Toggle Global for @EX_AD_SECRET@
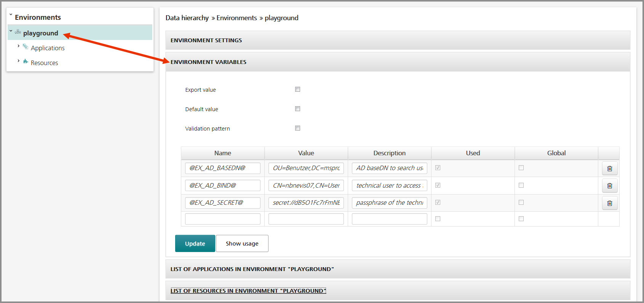Screen dimensions: 644x303 [521, 203]
